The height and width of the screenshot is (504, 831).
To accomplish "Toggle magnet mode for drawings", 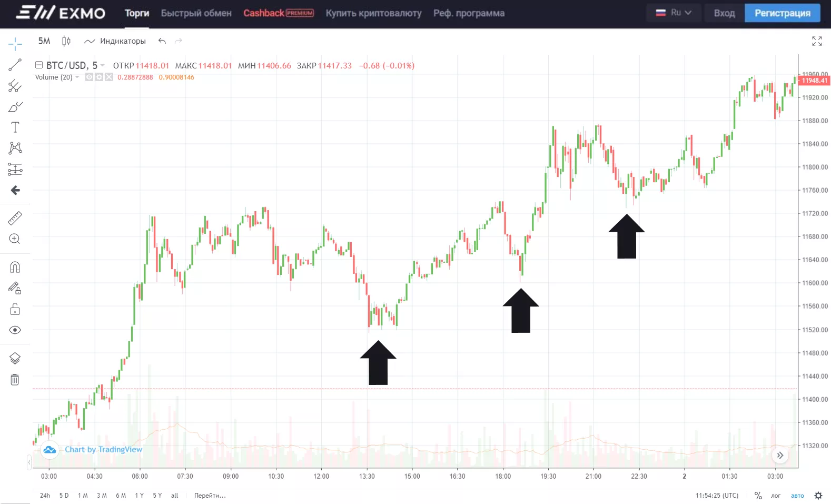I will pos(15,267).
